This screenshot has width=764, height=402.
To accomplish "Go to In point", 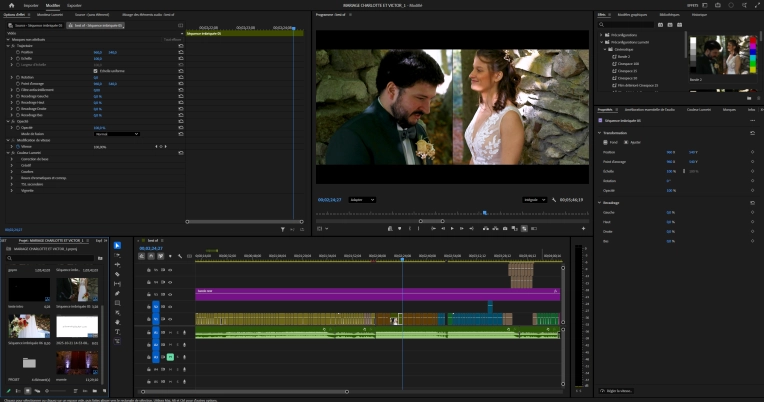I will coord(433,229).
